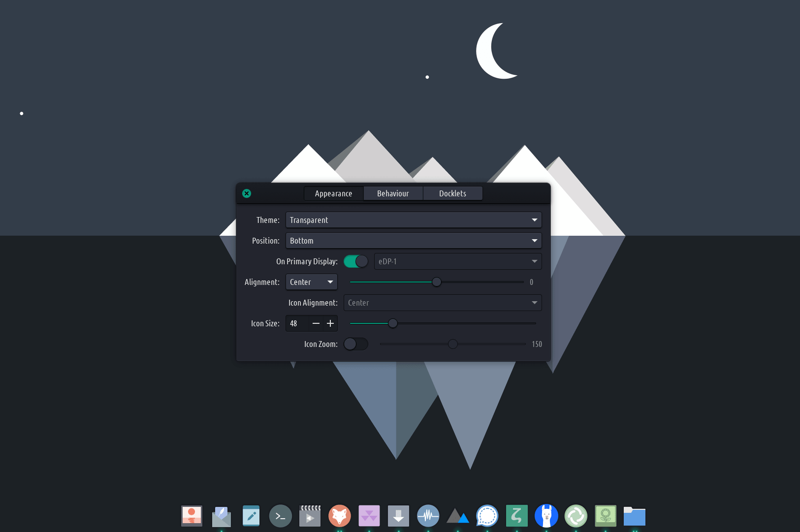Launch the video clapperboard player icon
The height and width of the screenshot is (532, 800).
coord(310,516)
